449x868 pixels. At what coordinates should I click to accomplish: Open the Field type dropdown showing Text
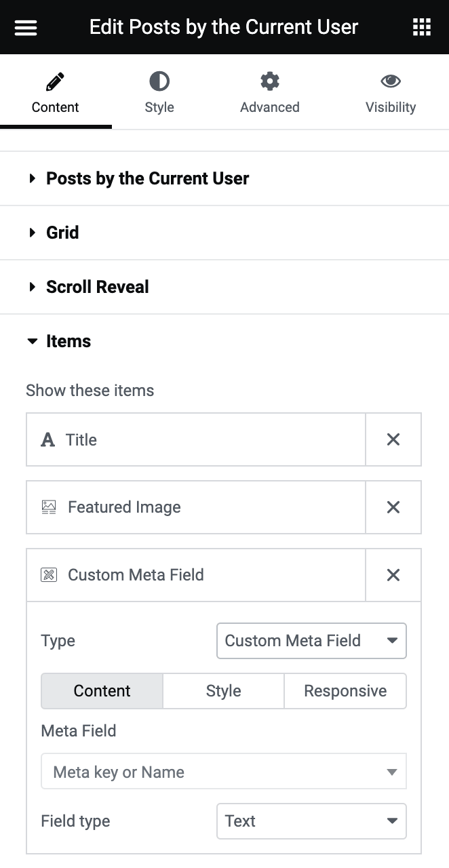pos(311,821)
